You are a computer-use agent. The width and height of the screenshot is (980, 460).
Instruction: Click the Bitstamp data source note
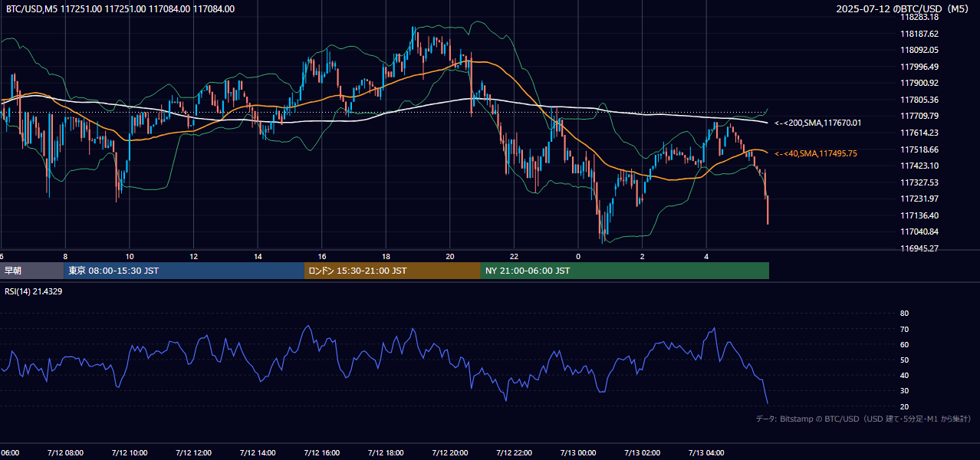coord(863,419)
